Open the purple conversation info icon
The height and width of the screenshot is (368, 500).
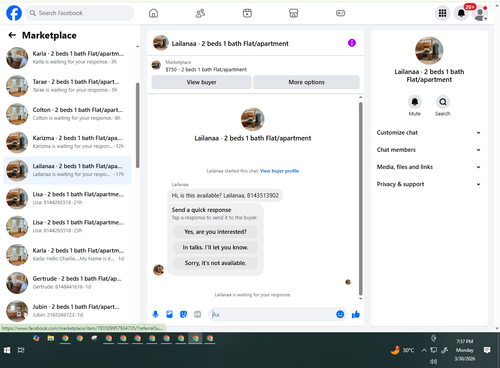[352, 43]
